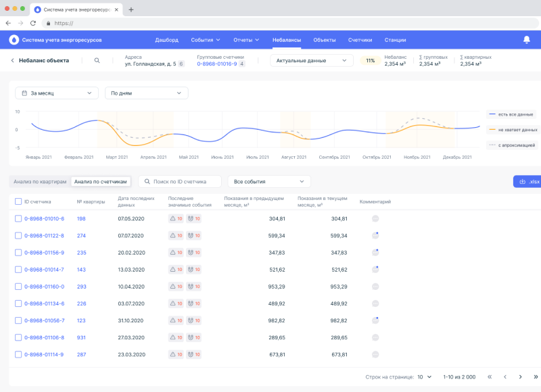Download the .xlsx export
The height and width of the screenshot is (392, 541).
point(527,182)
